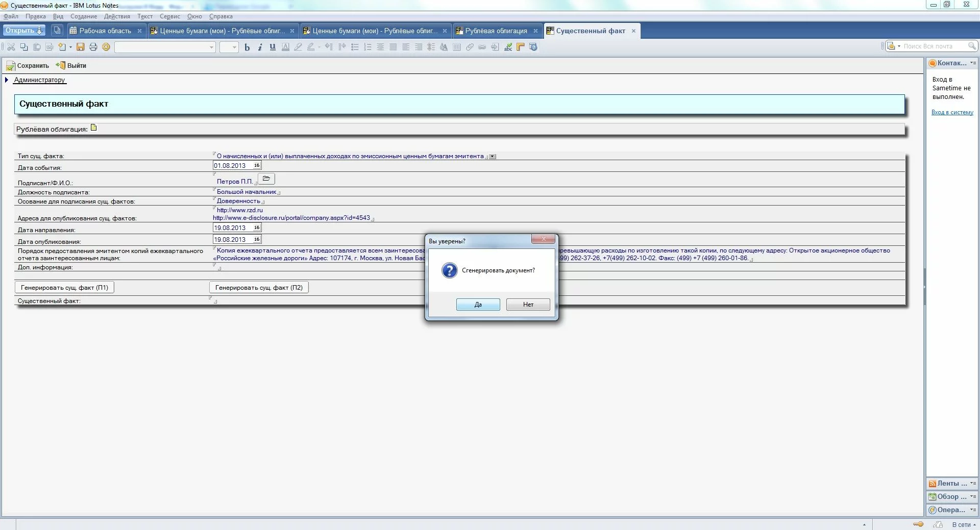The width and height of the screenshot is (980, 530).
Task: Toggle italic text formatting
Action: pos(260,47)
